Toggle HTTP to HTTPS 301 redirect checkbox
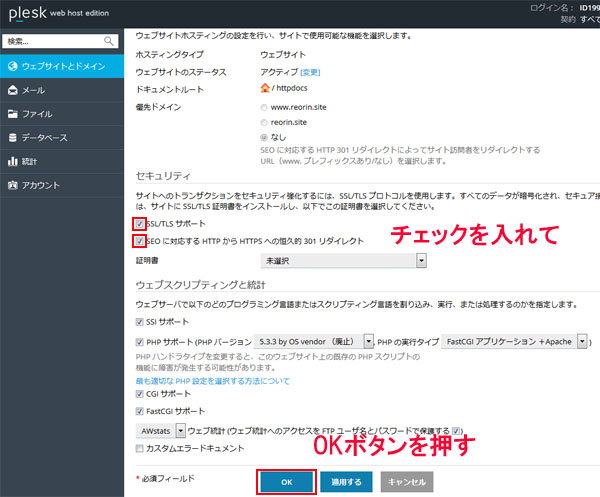 point(139,241)
